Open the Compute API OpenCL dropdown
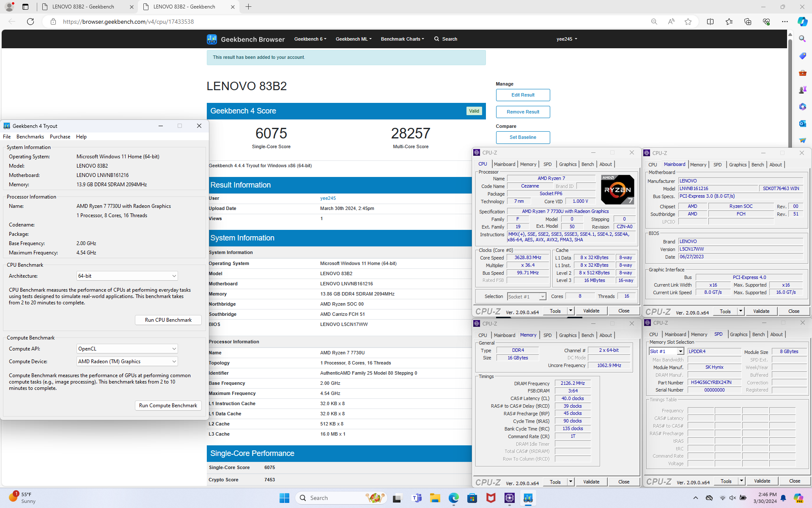 [x=127, y=349]
